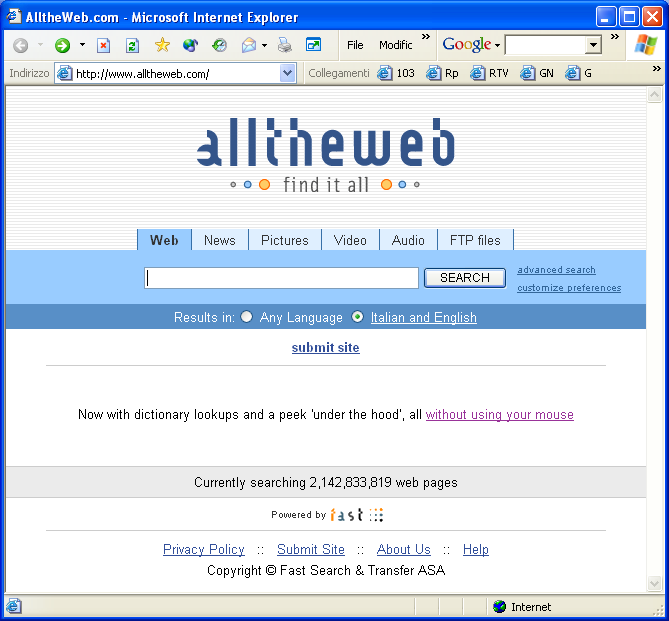
Task: Open the 103 links bar shortcut
Action: tap(396, 73)
